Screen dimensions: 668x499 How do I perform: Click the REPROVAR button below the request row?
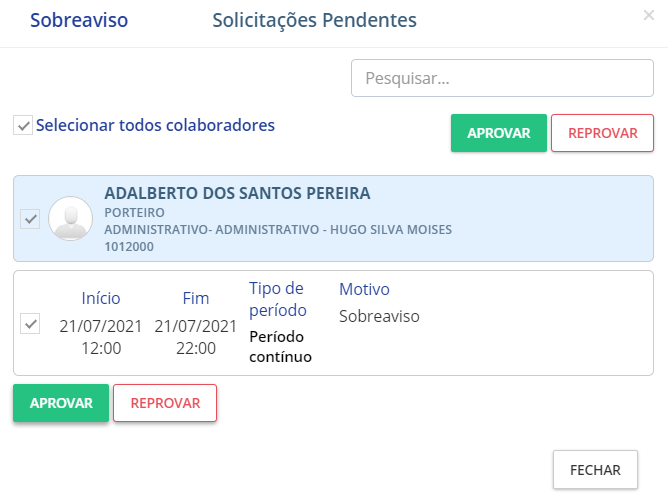165,403
